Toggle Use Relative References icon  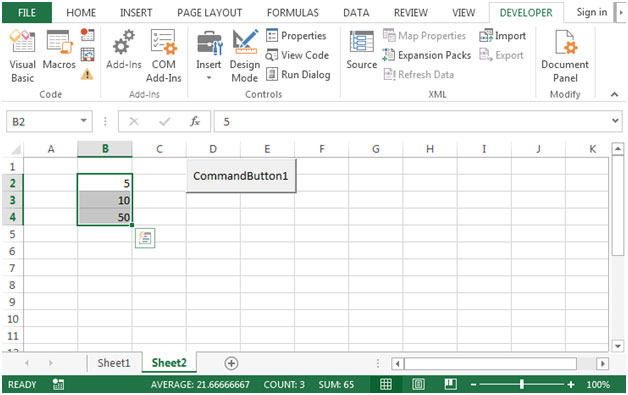(x=87, y=54)
